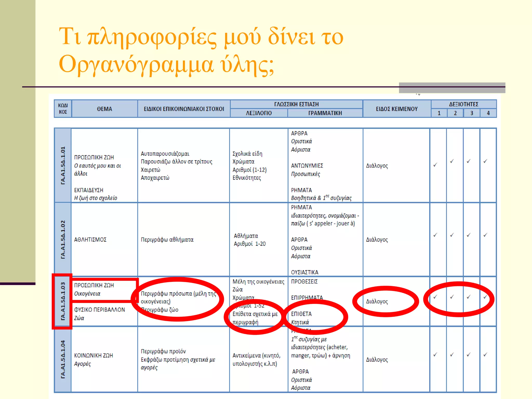The image size is (532, 399).
Task: Click 'ΕΠΙΡΡΗΜΑΤΑ' grammar entry
Action: point(307,297)
